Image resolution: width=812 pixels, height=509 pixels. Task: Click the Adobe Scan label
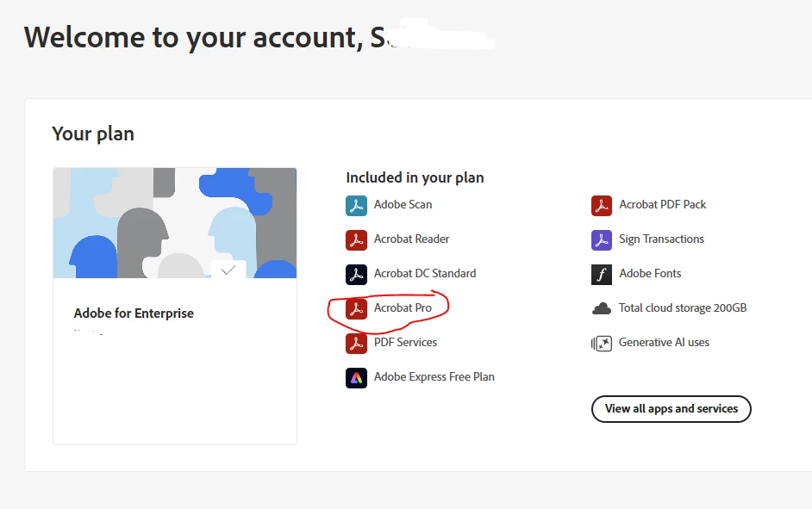(x=403, y=204)
